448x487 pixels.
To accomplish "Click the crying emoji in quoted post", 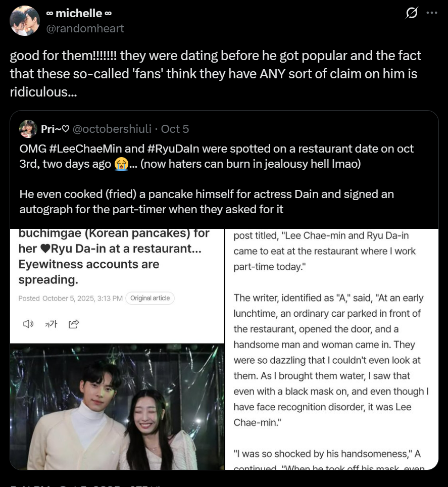I will (121, 163).
